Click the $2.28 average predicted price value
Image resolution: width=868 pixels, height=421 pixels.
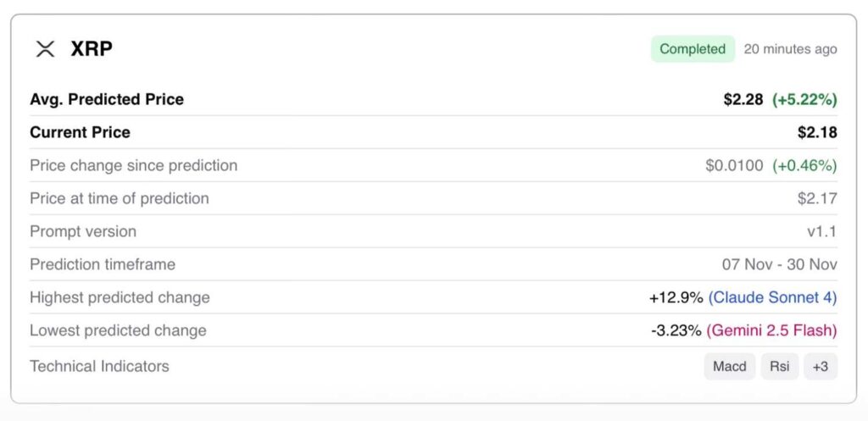click(743, 99)
